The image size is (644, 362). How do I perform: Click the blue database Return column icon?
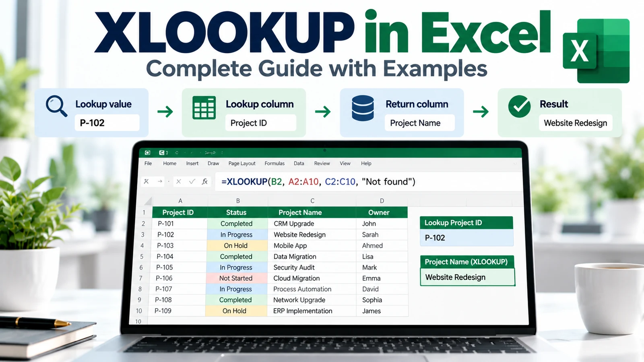[x=363, y=108]
